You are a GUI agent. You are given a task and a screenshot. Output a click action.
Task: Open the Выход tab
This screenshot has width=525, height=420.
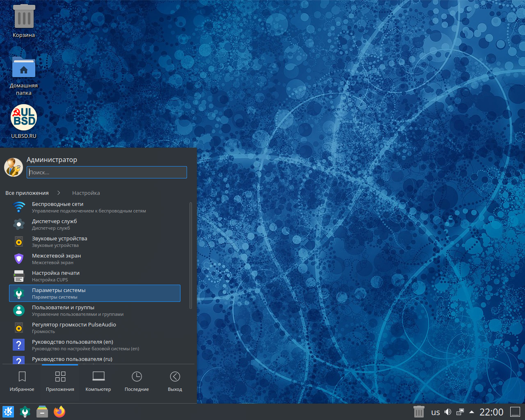175,381
